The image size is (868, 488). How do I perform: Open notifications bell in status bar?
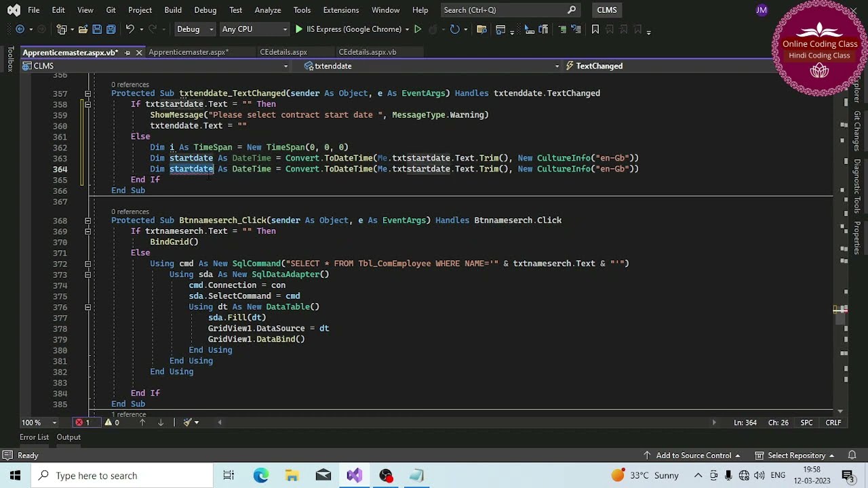(x=852, y=455)
